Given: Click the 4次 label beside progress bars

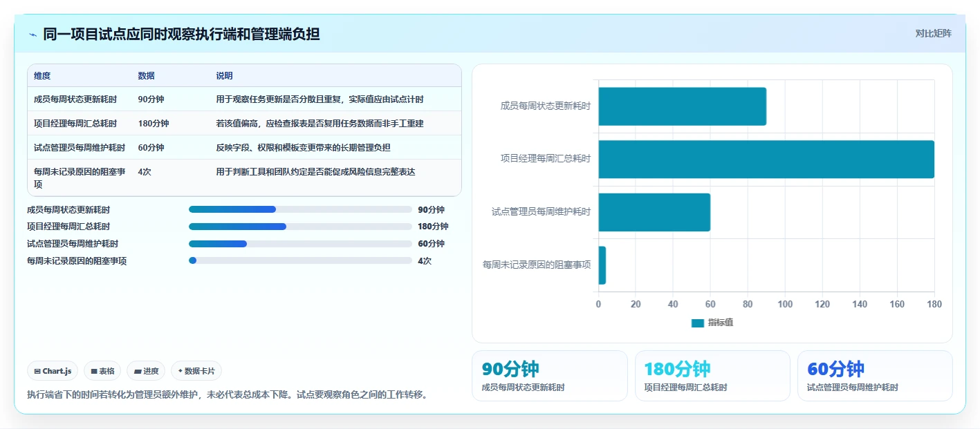Looking at the screenshot, I should 425,261.
